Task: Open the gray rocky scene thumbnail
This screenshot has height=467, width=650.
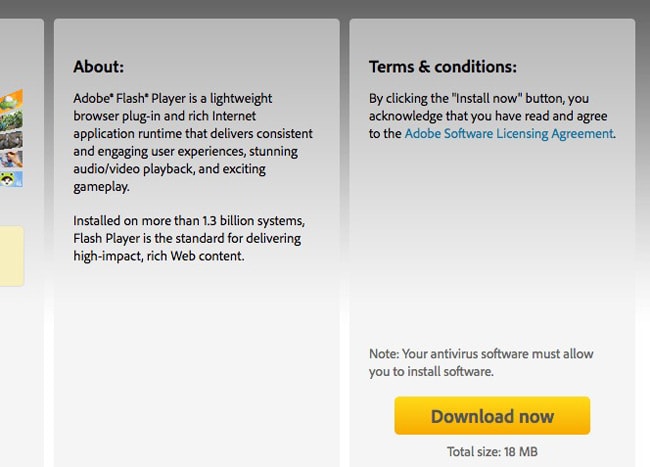Action: (11, 140)
